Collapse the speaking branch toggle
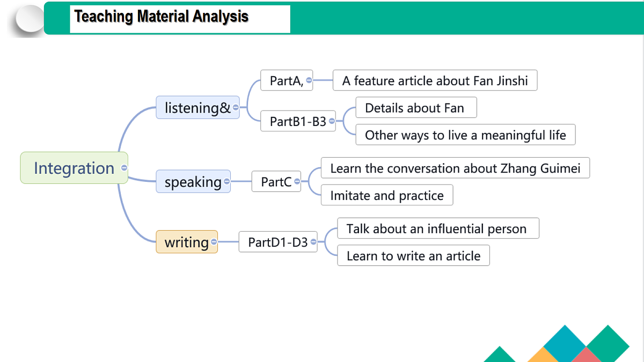The width and height of the screenshot is (644, 362). 227,182
